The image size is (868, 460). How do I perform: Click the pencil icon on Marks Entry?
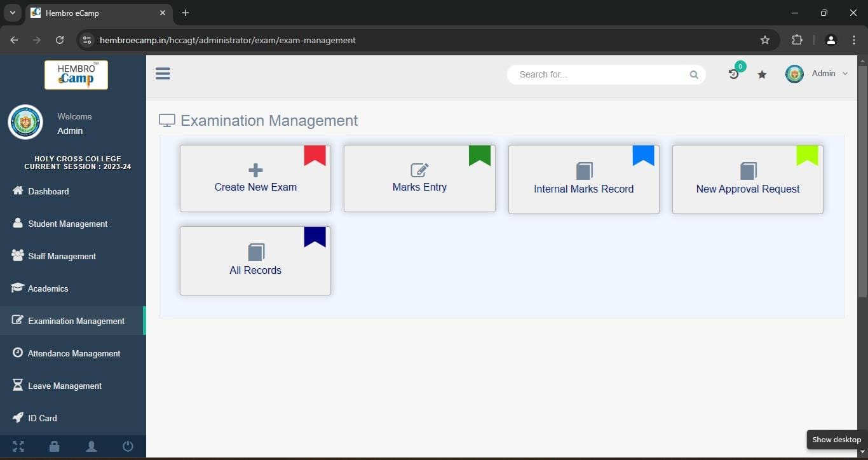click(419, 170)
